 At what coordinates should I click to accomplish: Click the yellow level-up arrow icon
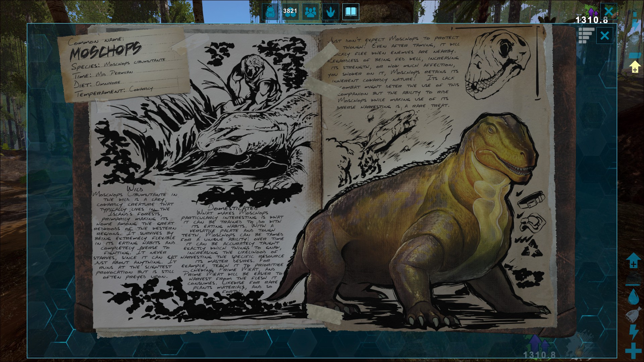pyautogui.click(x=635, y=66)
